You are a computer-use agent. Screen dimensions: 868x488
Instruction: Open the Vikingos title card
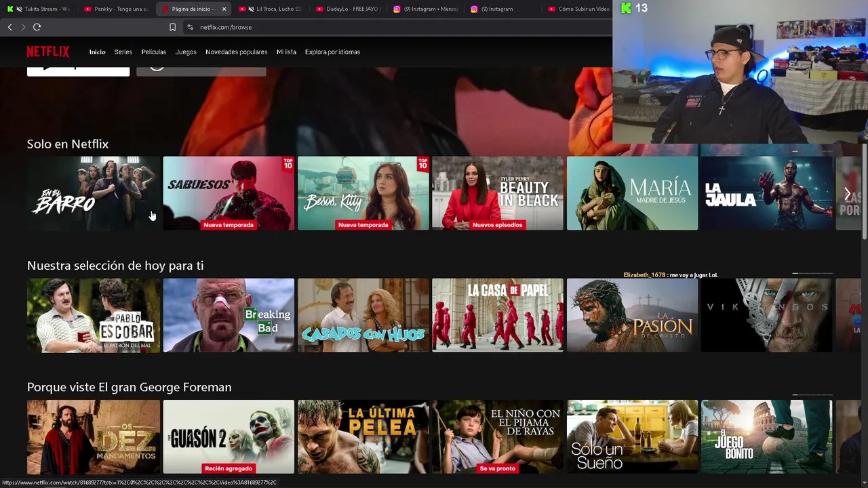pos(766,315)
